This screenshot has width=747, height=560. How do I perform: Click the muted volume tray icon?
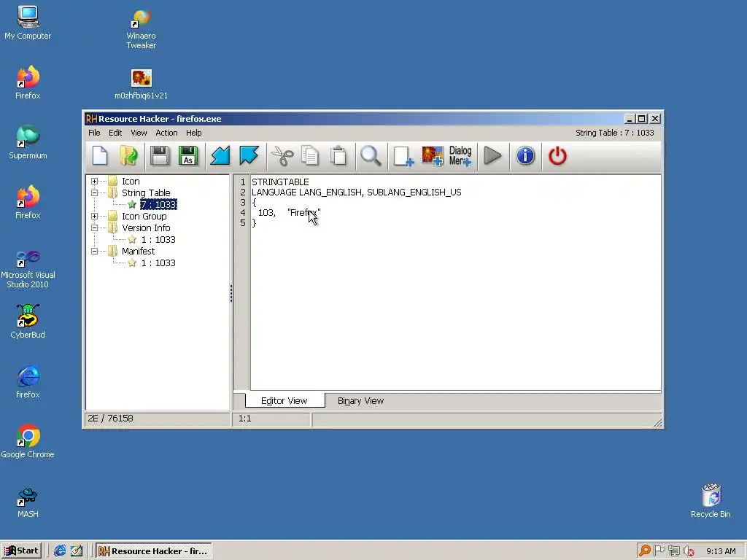click(x=688, y=551)
